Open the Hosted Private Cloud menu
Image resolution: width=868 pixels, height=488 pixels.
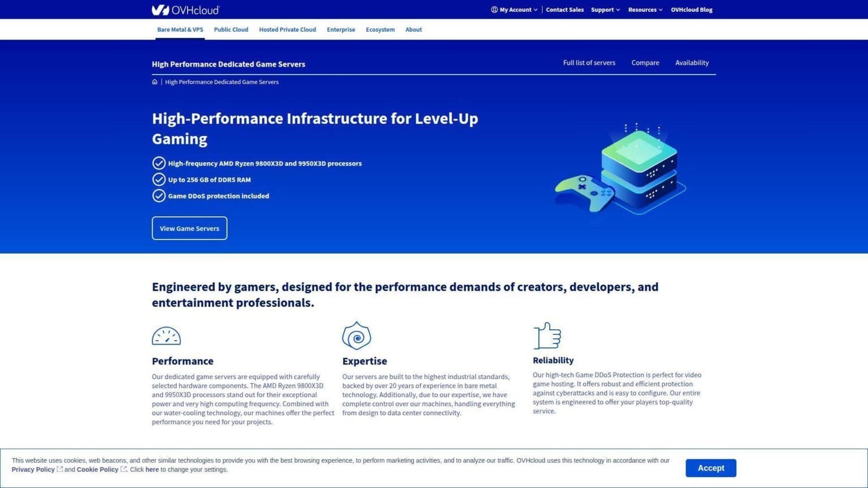288,29
